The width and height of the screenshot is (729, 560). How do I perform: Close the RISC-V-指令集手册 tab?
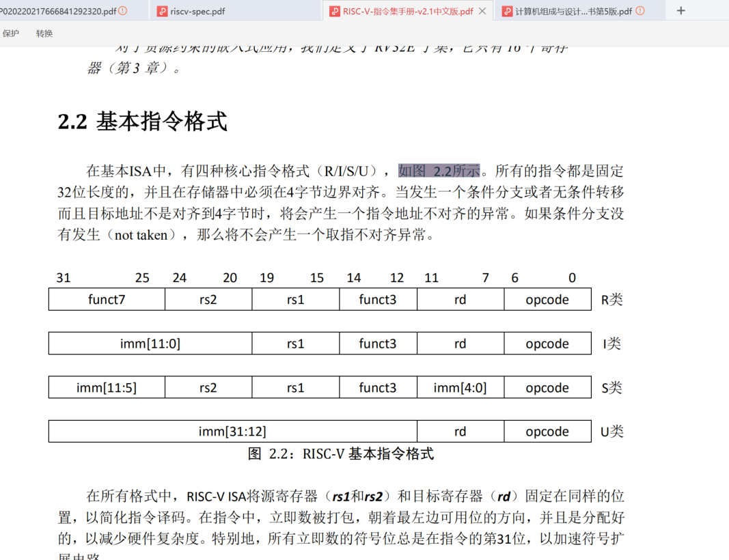click(482, 11)
